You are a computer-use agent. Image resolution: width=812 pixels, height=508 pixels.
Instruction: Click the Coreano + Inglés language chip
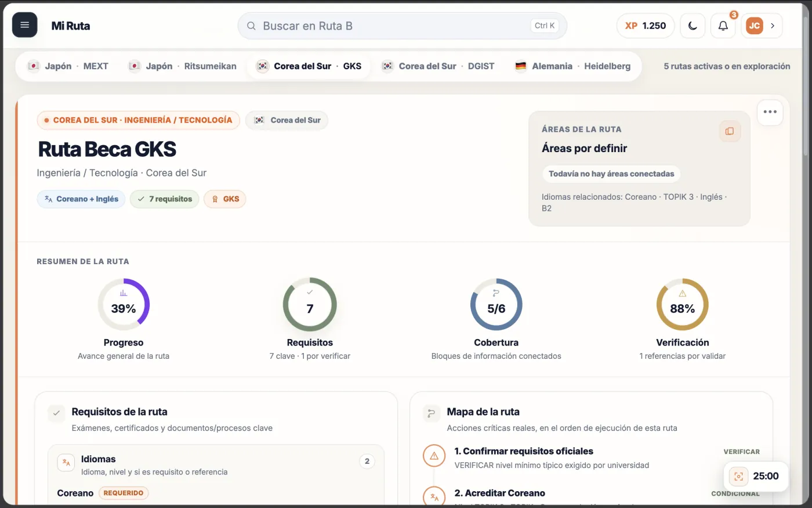[81, 199]
